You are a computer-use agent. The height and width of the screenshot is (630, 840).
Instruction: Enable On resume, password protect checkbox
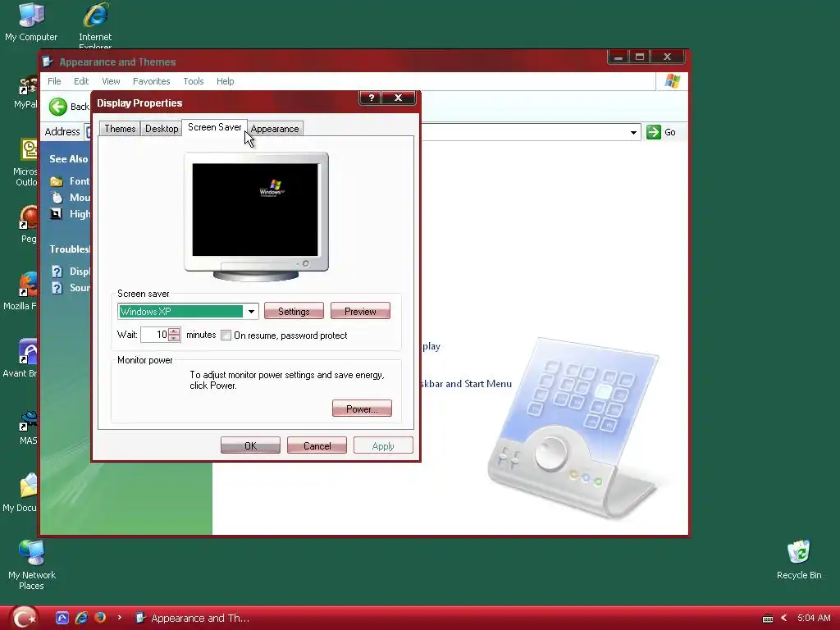pos(226,336)
